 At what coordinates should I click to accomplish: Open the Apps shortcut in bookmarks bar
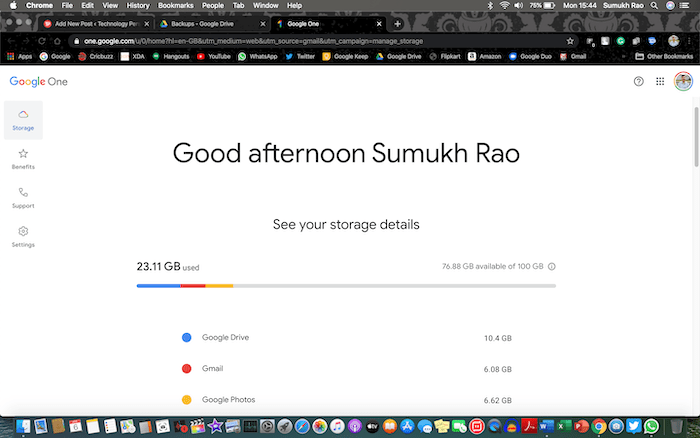tap(19, 56)
